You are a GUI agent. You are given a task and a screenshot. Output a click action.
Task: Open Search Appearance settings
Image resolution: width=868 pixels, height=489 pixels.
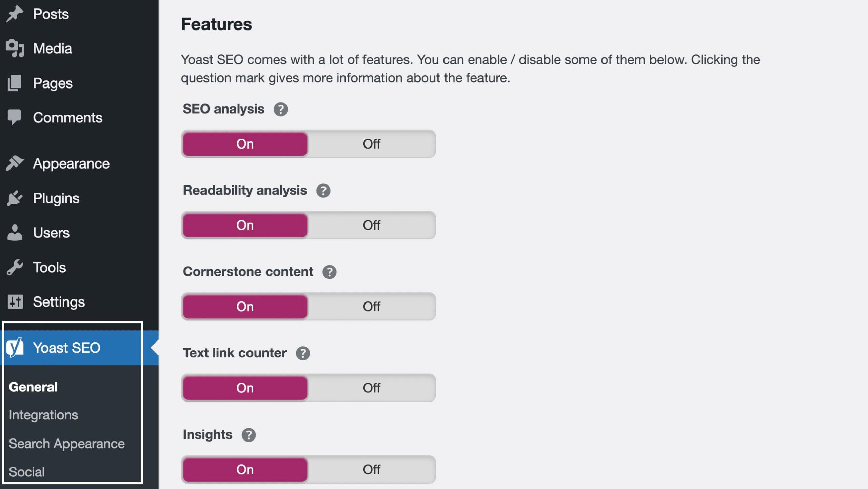66,443
